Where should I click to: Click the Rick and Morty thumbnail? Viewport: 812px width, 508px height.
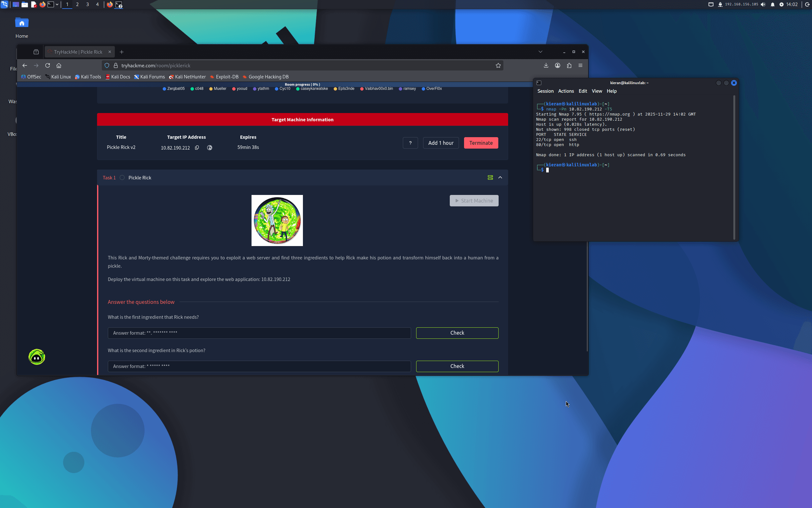[x=277, y=220]
